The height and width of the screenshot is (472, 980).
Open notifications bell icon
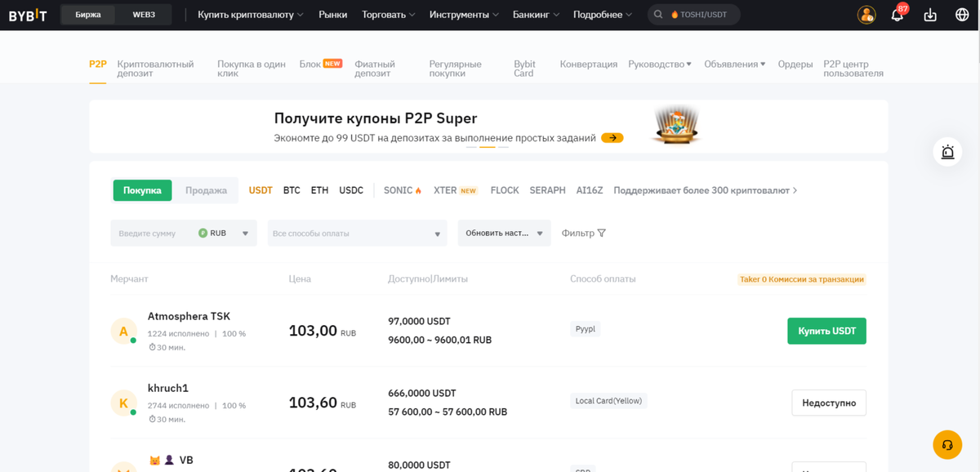(898, 15)
